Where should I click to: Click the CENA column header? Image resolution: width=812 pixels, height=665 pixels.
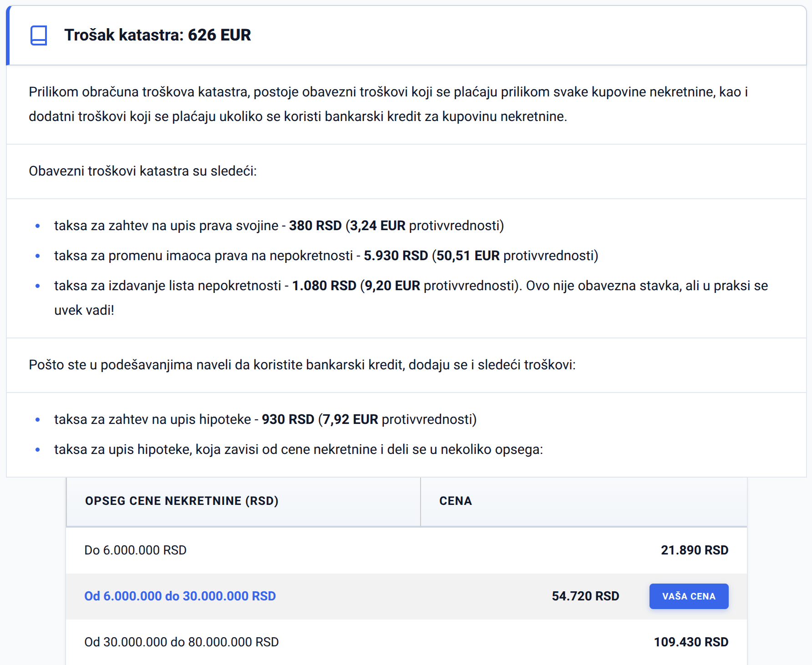click(x=456, y=501)
